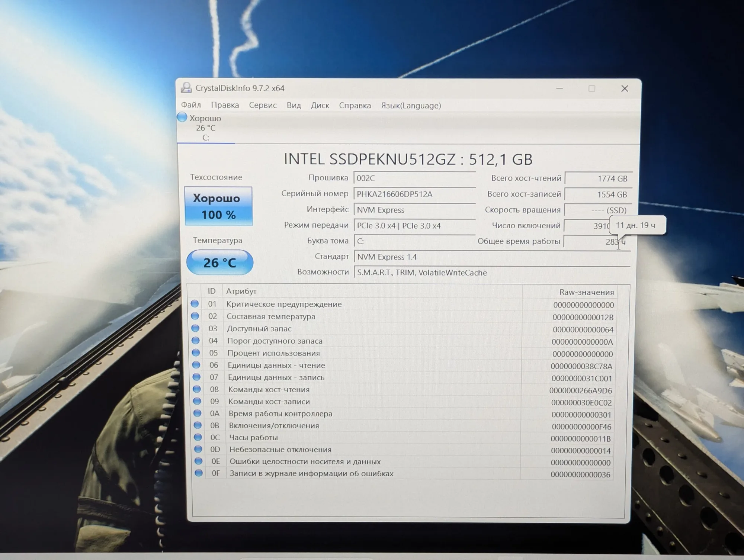
Task: Open the Файл menu
Action: tap(191, 105)
